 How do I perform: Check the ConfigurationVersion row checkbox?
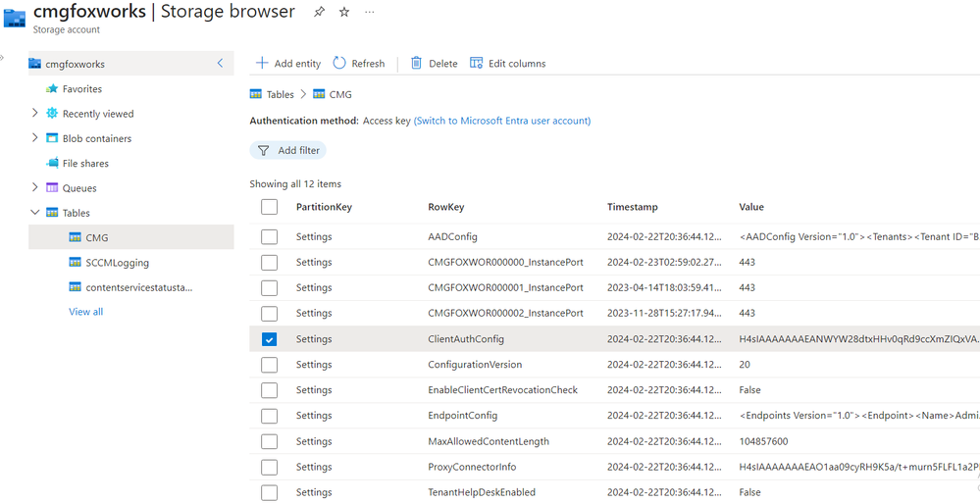tap(270, 365)
